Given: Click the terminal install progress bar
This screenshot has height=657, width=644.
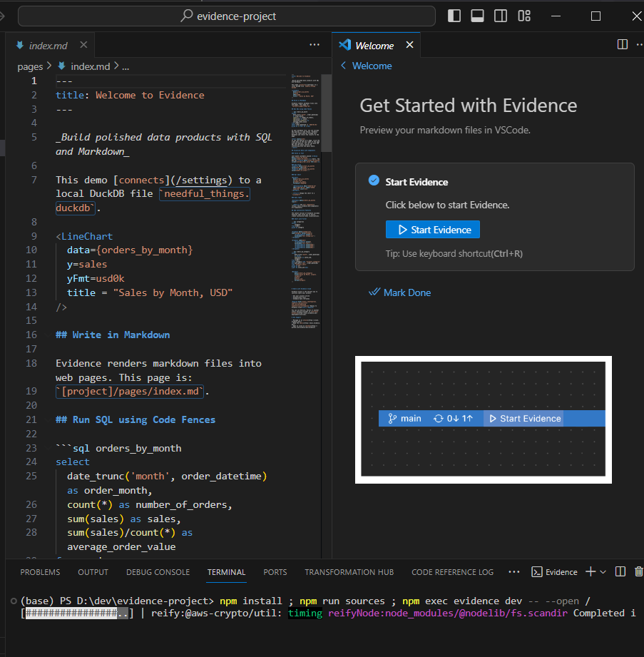Looking at the screenshot, I should [x=77, y=613].
